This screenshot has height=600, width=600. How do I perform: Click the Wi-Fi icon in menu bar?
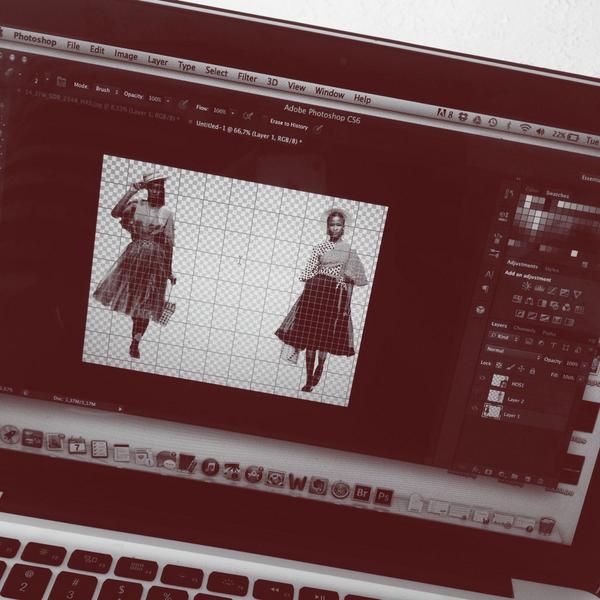pos(525,128)
